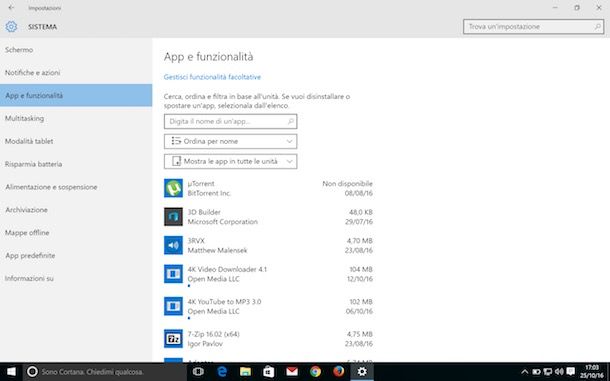Click the Sistema gear icon
Image resolution: width=610 pixels, height=381 pixels.
(x=11, y=26)
